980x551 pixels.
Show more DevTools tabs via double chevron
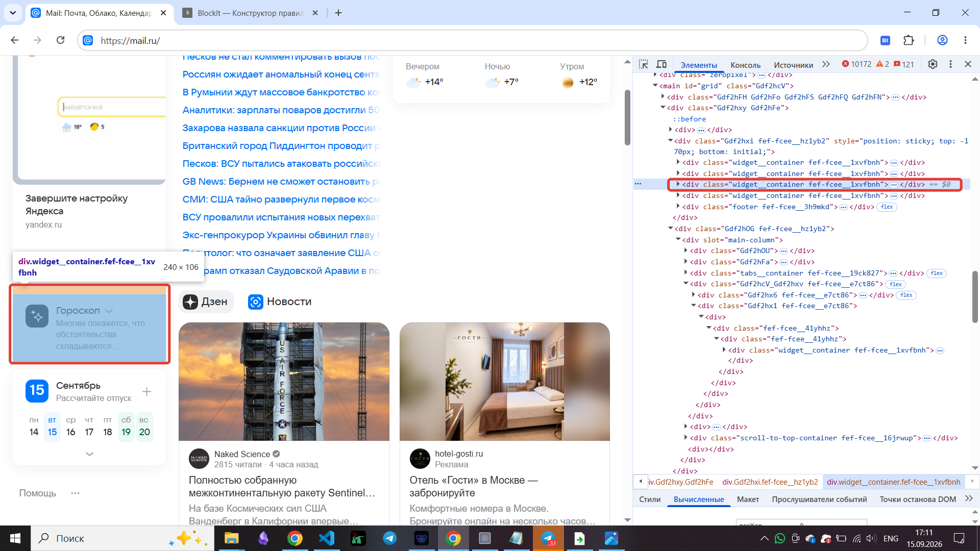(x=826, y=64)
